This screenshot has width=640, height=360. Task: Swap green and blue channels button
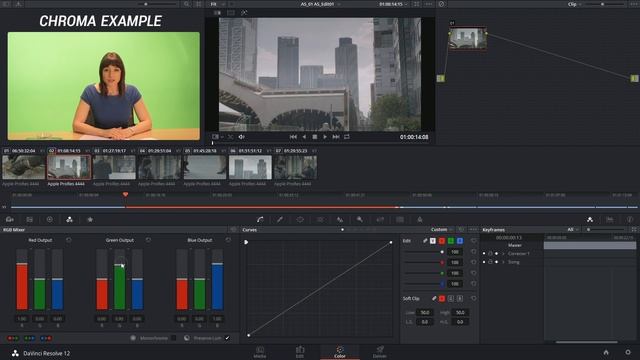pos(29,338)
